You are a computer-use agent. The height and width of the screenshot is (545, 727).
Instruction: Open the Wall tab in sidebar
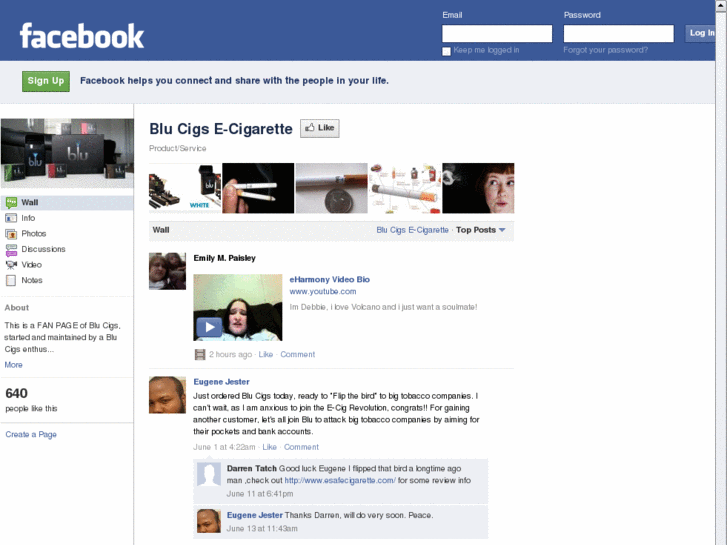(x=67, y=203)
